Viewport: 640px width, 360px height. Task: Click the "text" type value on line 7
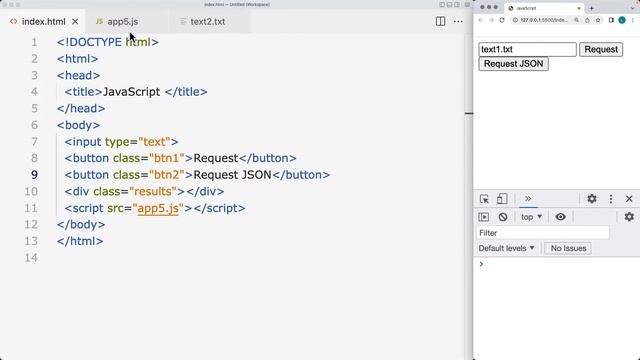tap(154, 142)
